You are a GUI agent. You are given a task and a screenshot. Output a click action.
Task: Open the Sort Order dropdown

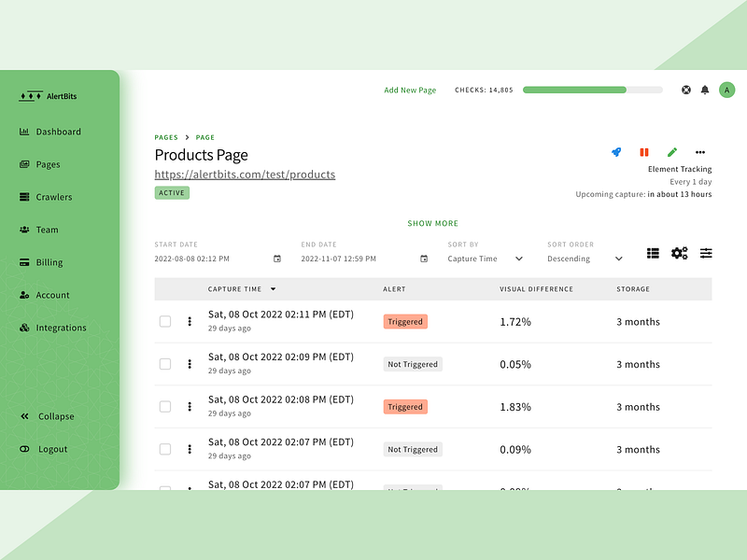585,259
